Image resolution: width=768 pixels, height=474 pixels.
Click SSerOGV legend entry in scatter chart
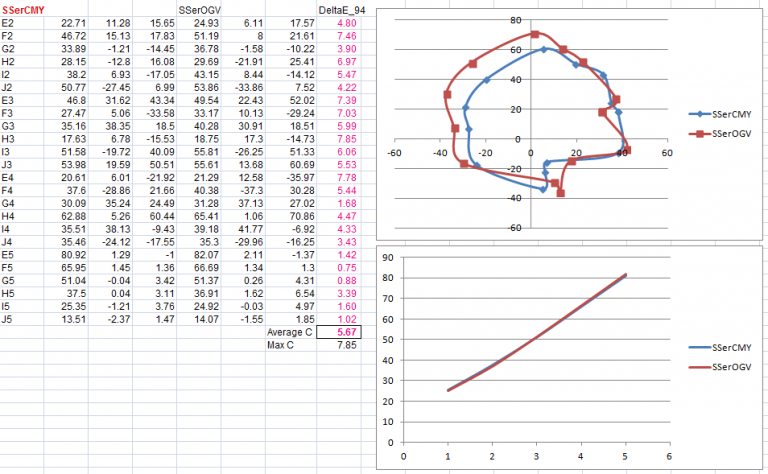(x=720, y=134)
